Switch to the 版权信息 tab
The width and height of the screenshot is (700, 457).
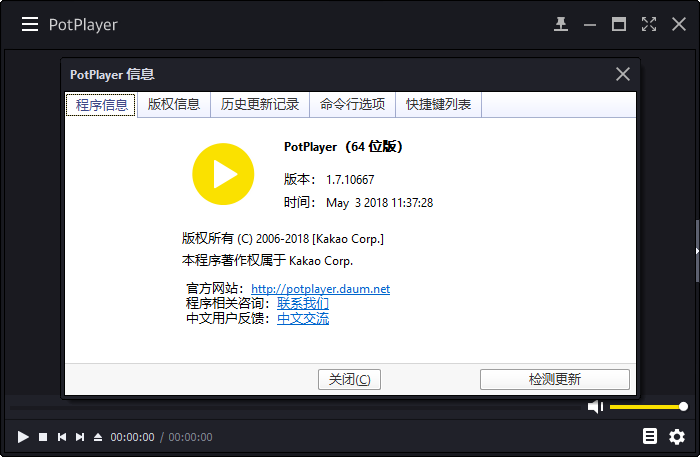174,104
